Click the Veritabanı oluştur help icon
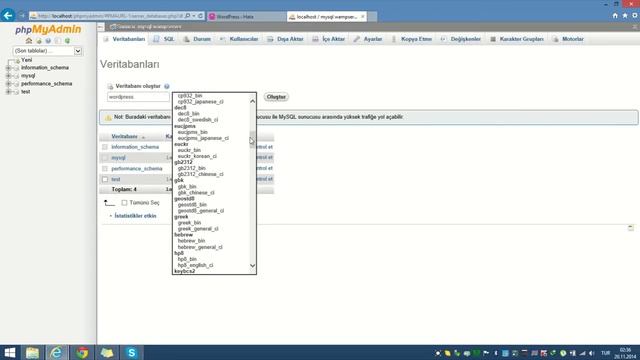Screen dimensions: 640x360 click(x=167, y=87)
